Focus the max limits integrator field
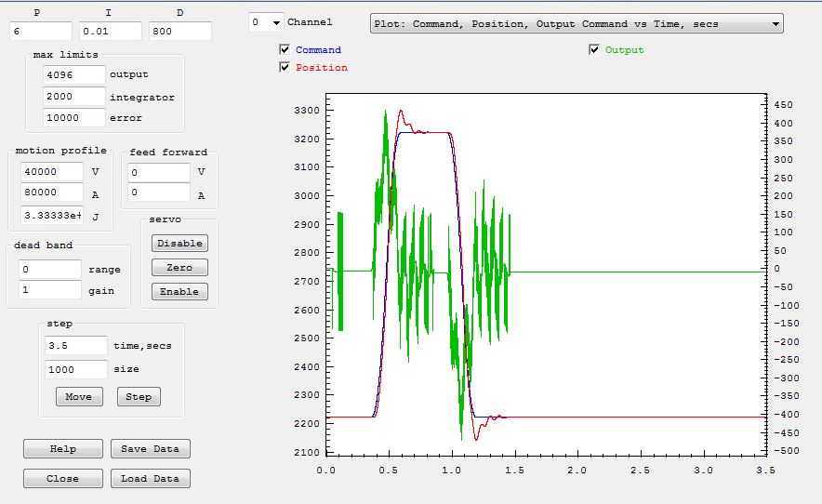This screenshot has height=504, width=822. pyautogui.click(x=74, y=97)
